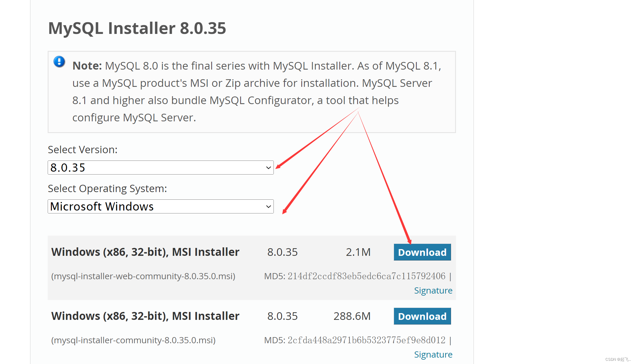Image resolution: width=635 pixels, height=364 pixels.
Task: Click MD5 hash starting with 214df2
Action: tap(366, 276)
